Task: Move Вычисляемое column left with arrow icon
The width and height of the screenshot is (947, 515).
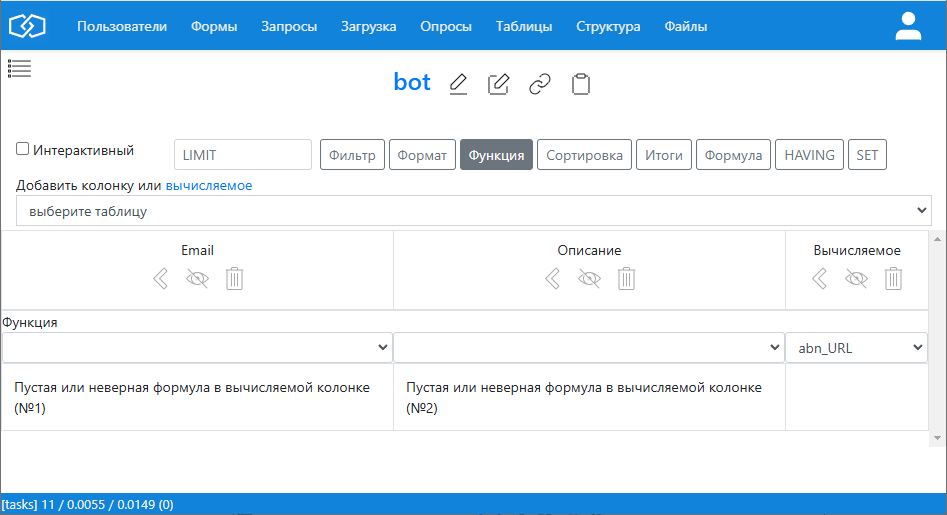Action: [820, 278]
